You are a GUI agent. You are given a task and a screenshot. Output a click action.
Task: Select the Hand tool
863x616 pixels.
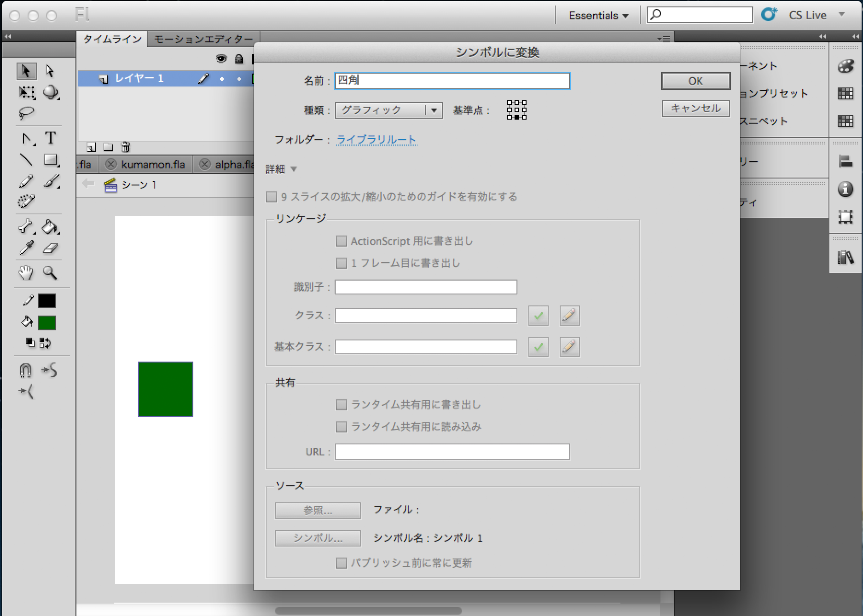coord(26,273)
